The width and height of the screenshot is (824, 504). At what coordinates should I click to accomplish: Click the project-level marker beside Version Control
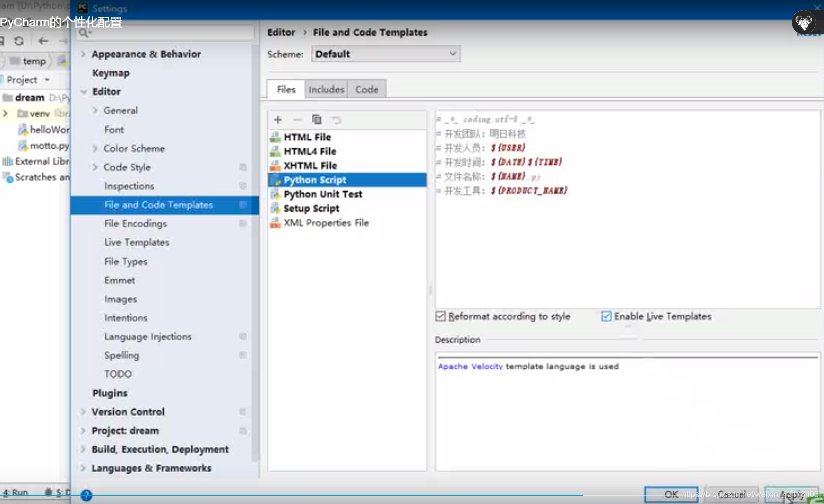(x=243, y=412)
